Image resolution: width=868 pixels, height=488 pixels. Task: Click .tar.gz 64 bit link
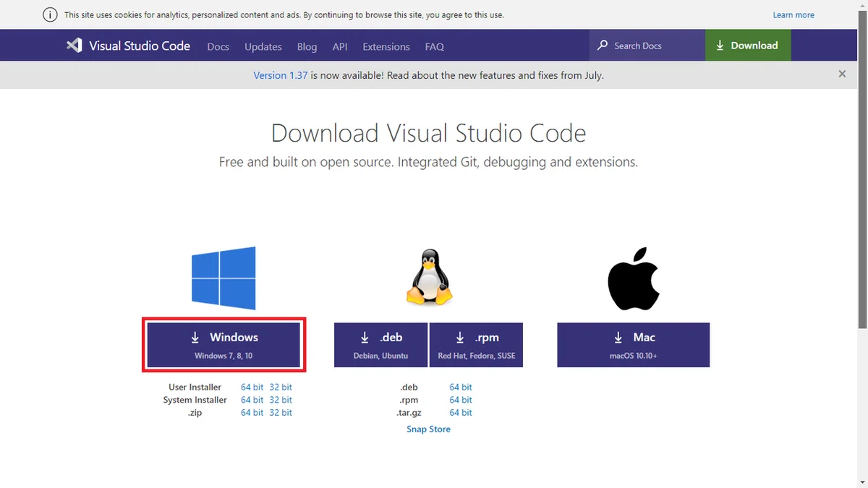pos(461,413)
